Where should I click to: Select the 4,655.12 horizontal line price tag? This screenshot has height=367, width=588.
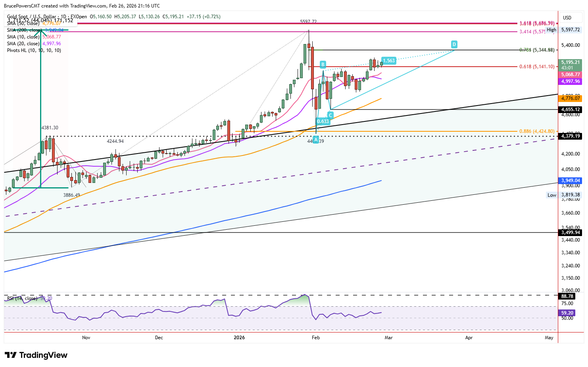[570, 110]
